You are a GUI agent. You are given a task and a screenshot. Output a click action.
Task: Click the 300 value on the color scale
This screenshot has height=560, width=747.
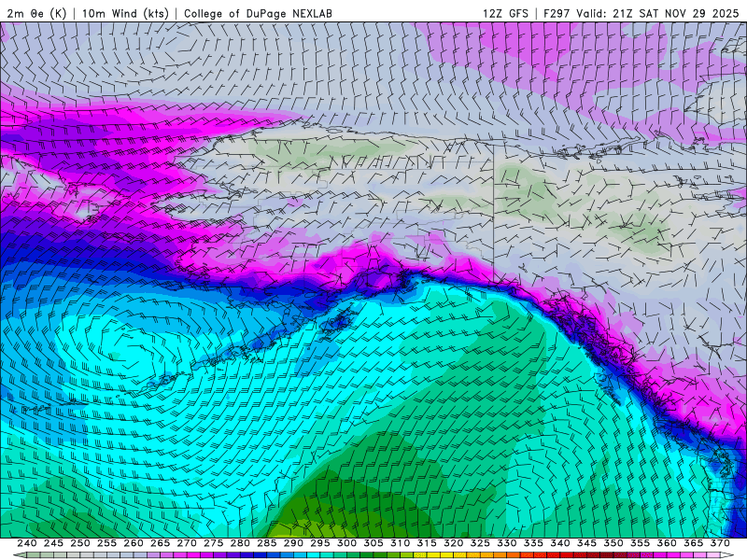346,543
